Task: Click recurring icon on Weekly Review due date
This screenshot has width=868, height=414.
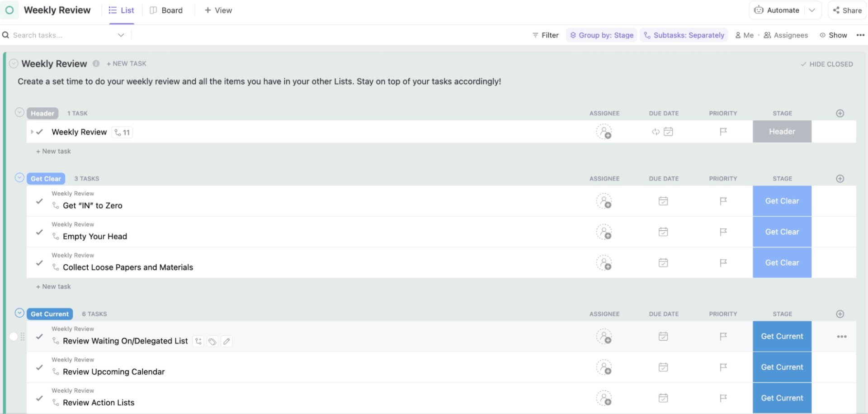Action: pyautogui.click(x=656, y=132)
